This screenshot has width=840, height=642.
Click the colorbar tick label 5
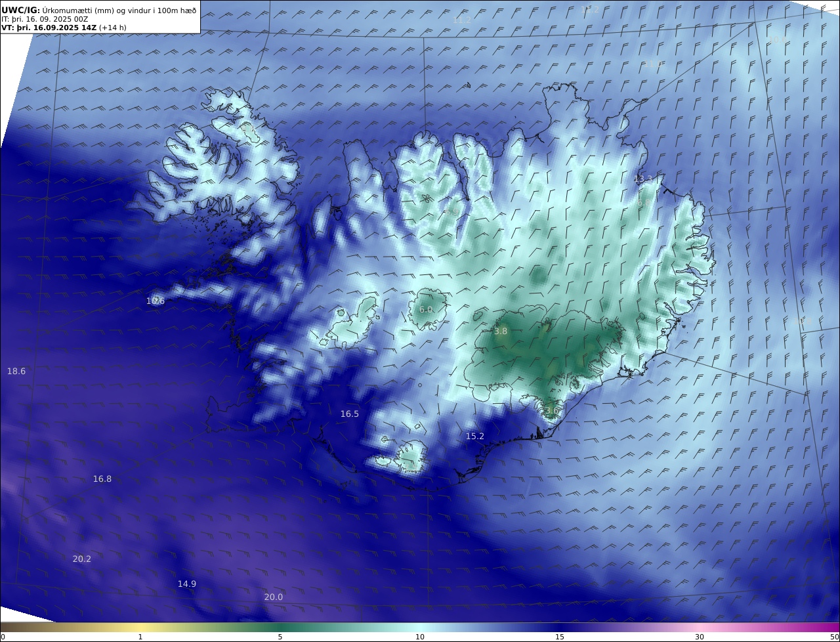[280, 637]
